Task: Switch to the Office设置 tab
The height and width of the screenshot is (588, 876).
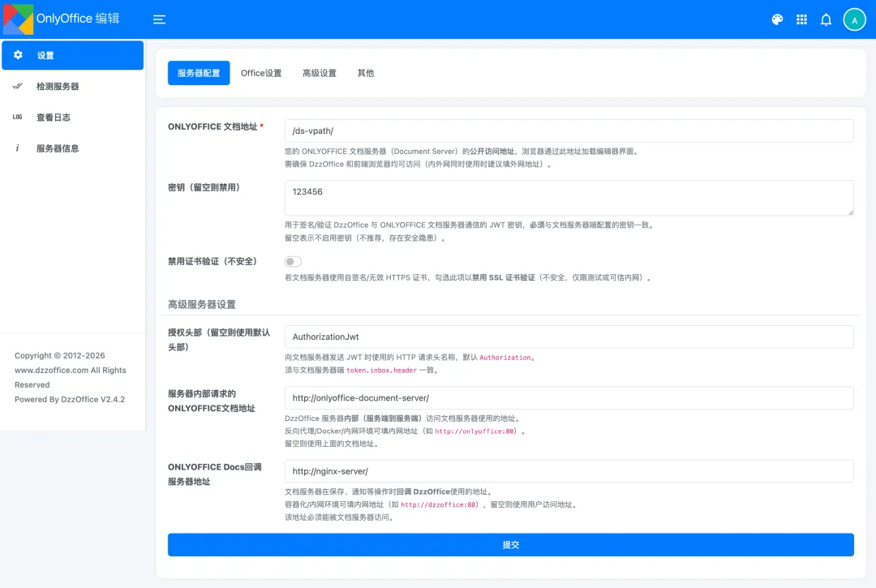Action: pyautogui.click(x=261, y=73)
